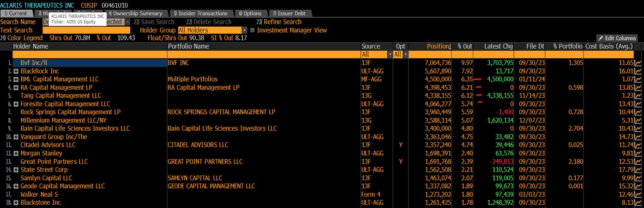Click the 7,064,736 position value

point(438,63)
